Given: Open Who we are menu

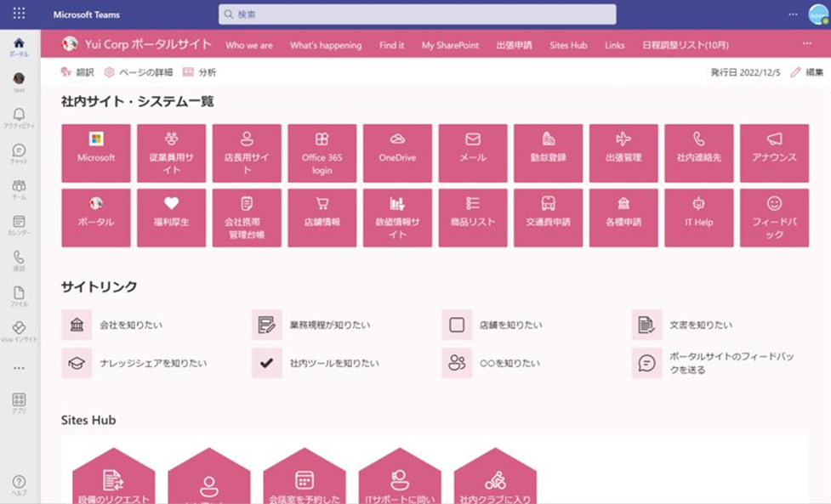Looking at the screenshot, I should tap(249, 45).
